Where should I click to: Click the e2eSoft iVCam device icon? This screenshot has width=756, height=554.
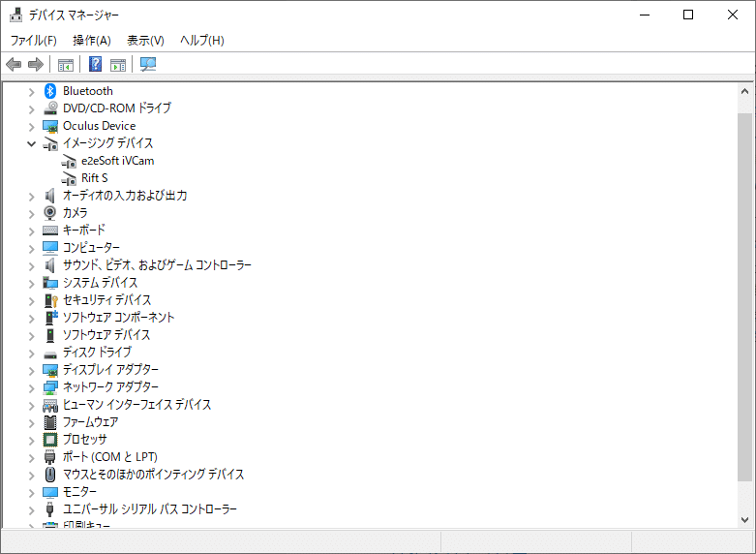[69, 161]
